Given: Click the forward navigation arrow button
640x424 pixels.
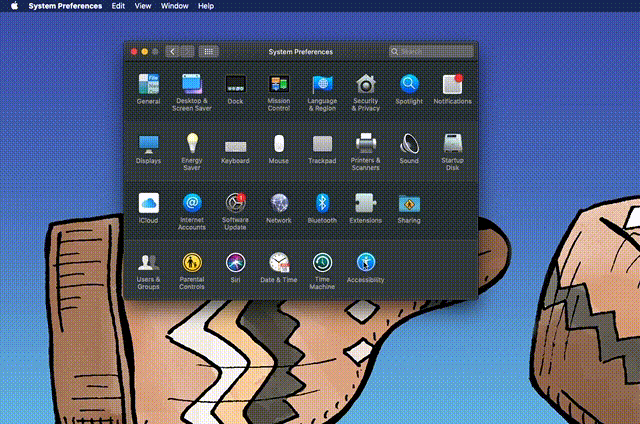Looking at the screenshot, I should point(187,51).
